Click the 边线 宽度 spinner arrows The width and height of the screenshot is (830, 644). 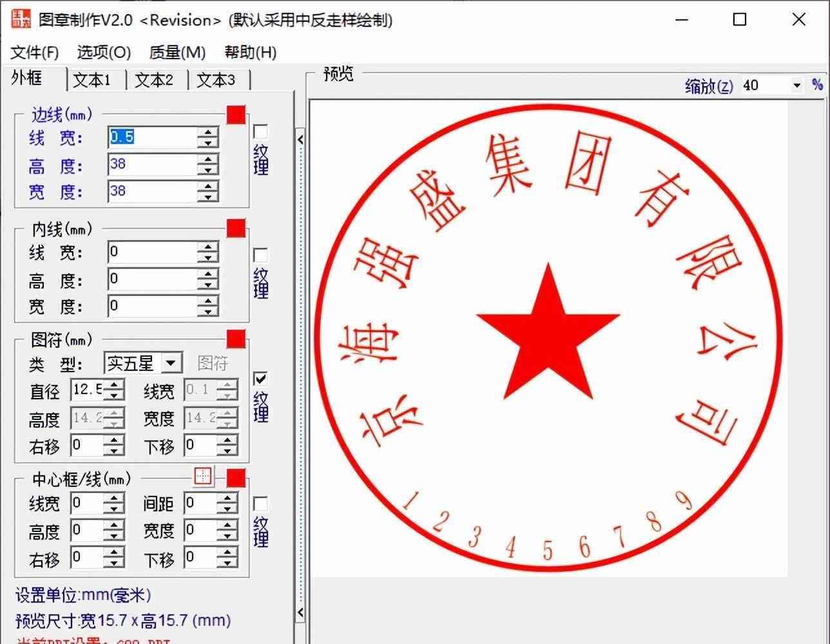coord(208,191)
